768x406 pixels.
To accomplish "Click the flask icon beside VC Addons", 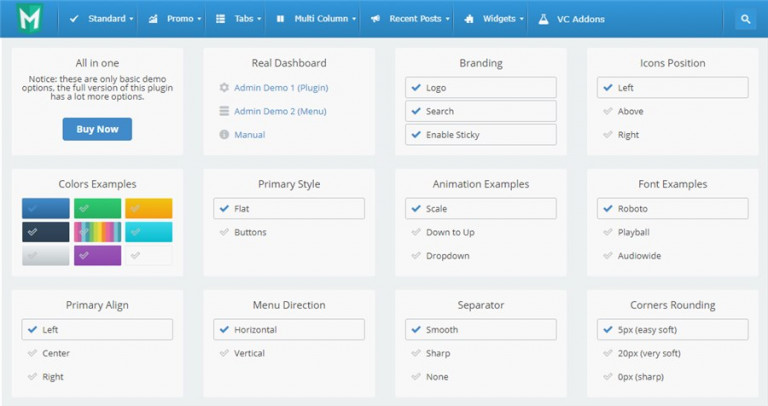I will (543, 19).
